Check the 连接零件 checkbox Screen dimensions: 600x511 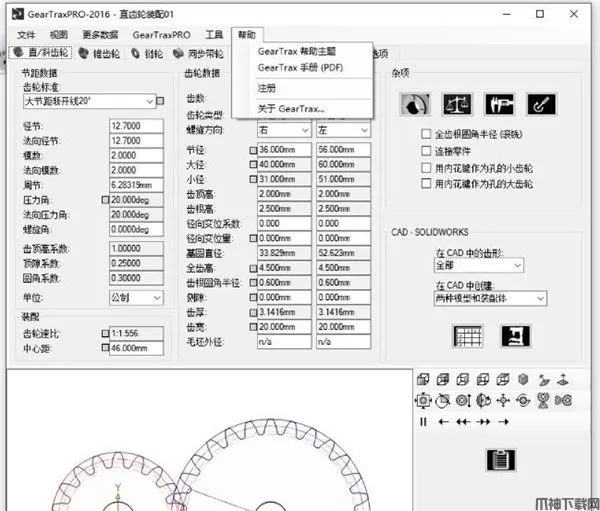426,150
